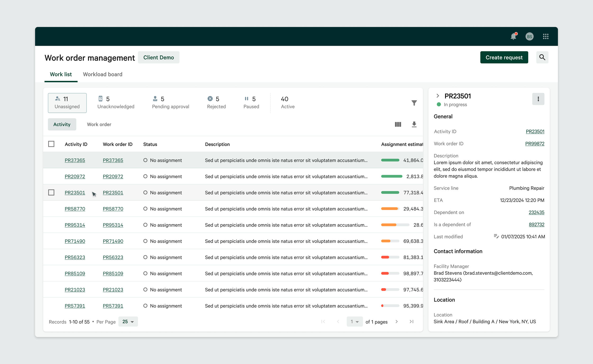The image size is (593, 364).
Task: Check the PR23501 row checkbox
Action: point(51,193)
